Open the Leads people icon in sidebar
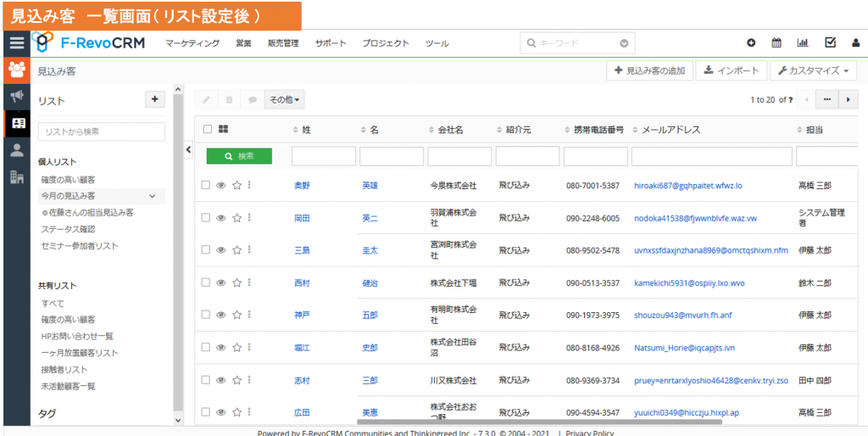 pos(17,70)
